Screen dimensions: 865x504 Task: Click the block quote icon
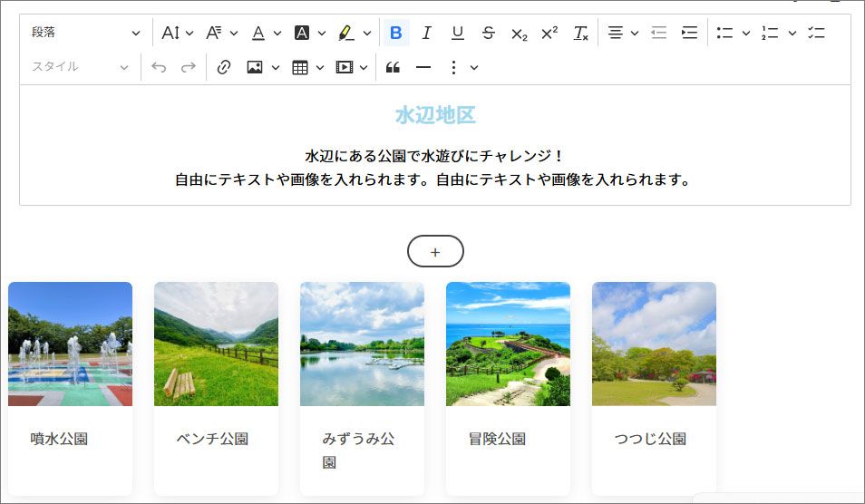(x=393, y=67)
